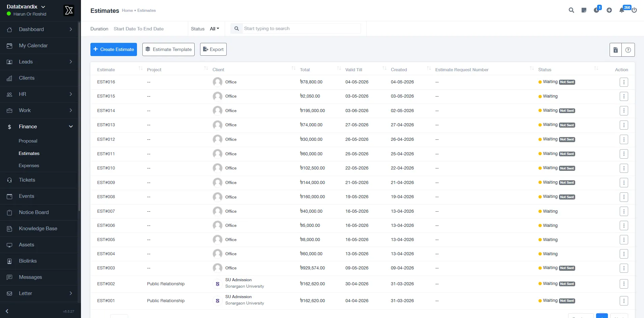Viewport: 644px width, 318px height.
Task: Click the invoice document icon button
Action: (x=616, y=50)
